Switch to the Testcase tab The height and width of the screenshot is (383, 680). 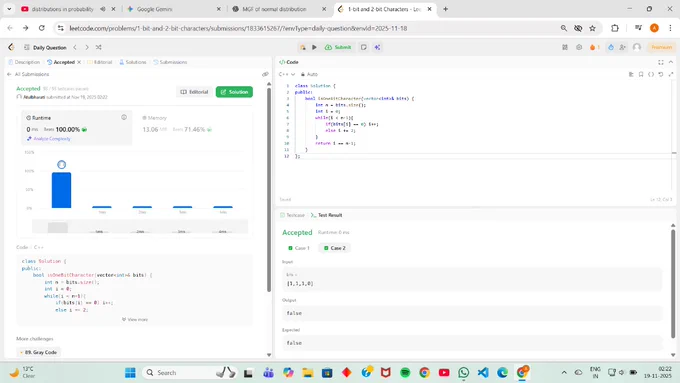(x=293, y=215)
